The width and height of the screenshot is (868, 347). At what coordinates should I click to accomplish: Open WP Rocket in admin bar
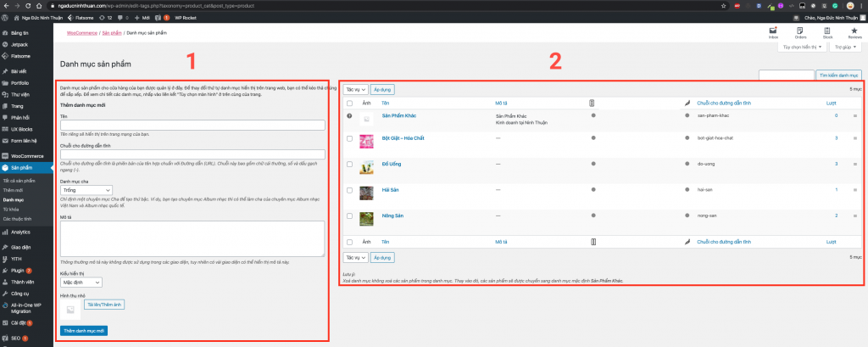(186, 18)
